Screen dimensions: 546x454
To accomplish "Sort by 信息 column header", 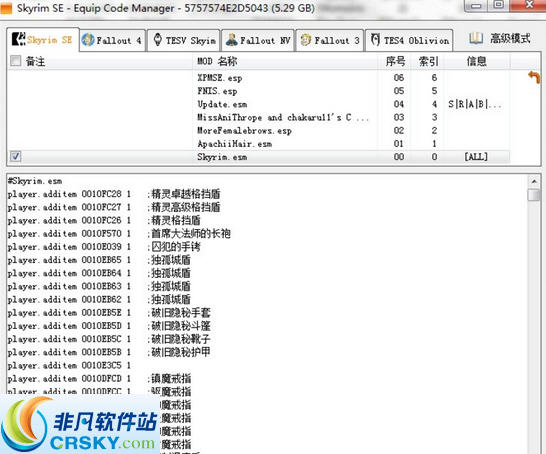I will (x=476, y=61).
